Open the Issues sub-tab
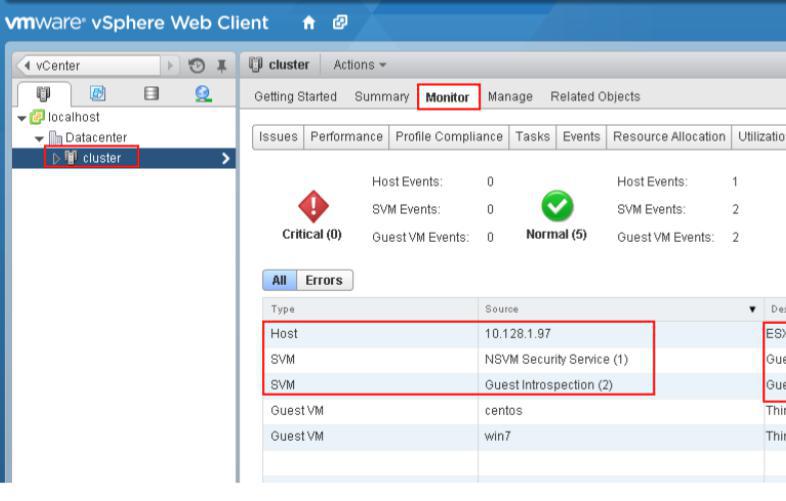The image size is (786, 501). tap(278, 137)
